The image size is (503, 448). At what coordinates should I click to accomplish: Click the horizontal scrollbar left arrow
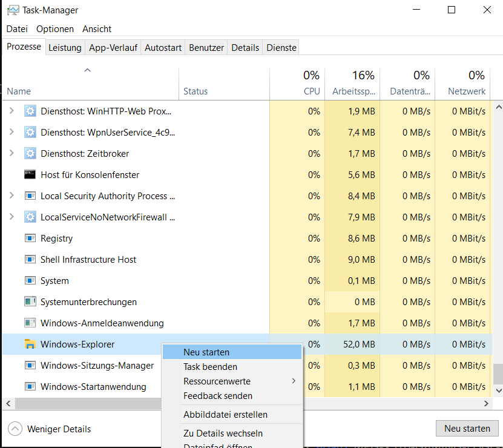coord(8,403)
